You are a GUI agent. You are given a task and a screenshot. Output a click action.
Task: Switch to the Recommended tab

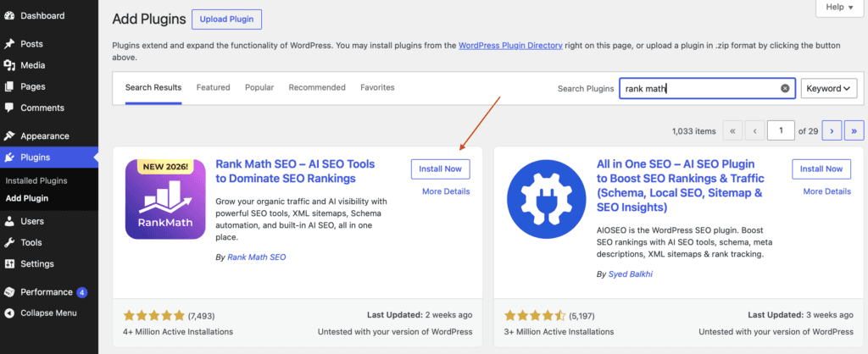(x=317, y=87)
